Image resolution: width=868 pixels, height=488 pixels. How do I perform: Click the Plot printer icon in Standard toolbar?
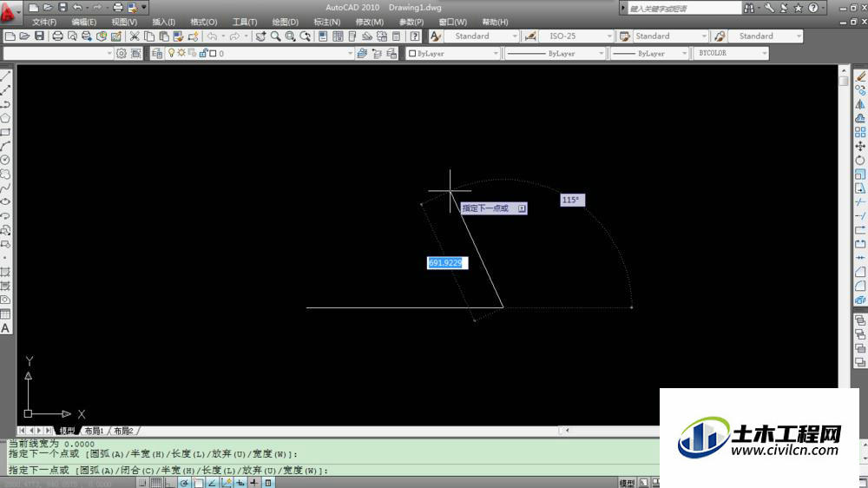[57, 36]
